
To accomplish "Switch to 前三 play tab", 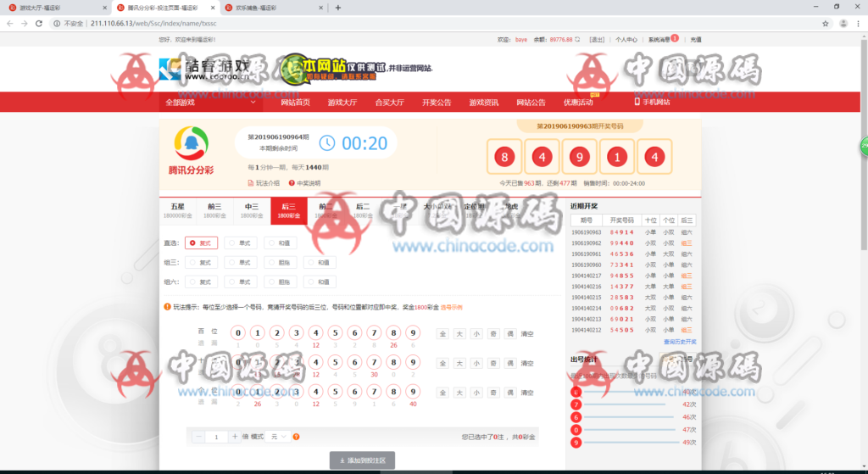I will coord(214,210).
